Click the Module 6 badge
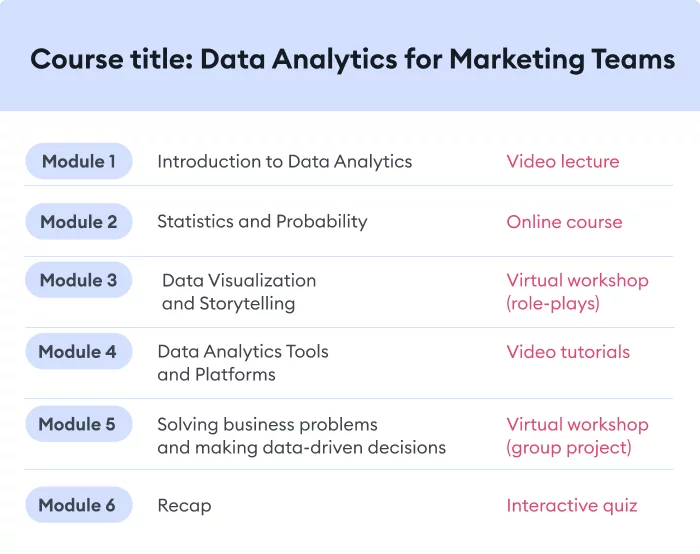 [x=78, y=505]
